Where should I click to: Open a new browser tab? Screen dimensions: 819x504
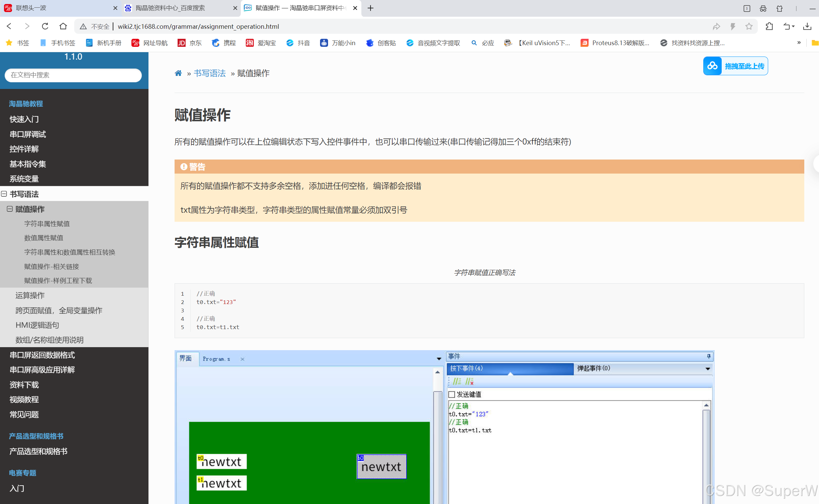tap(370, 8)
